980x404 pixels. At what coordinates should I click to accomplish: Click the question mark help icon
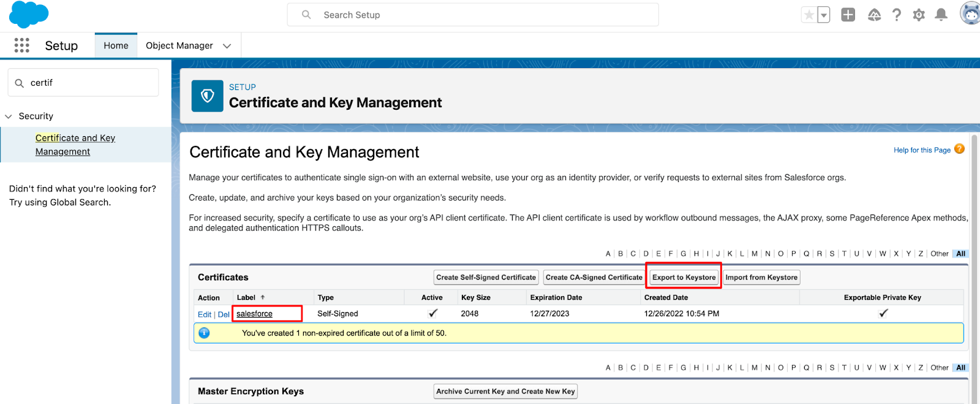pyautogui.click(x=897, y=15)
